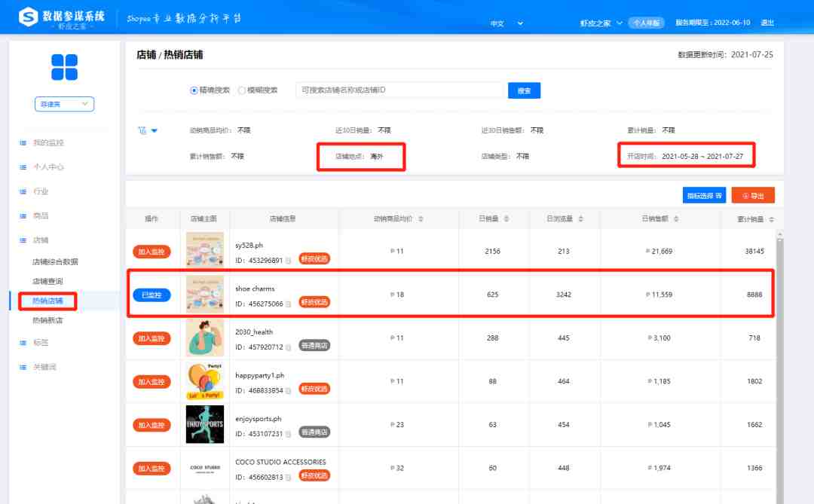
Task: Sort by 日销售额 using its sort arrows
Action: pyautogui.click(x=676, y=219)
